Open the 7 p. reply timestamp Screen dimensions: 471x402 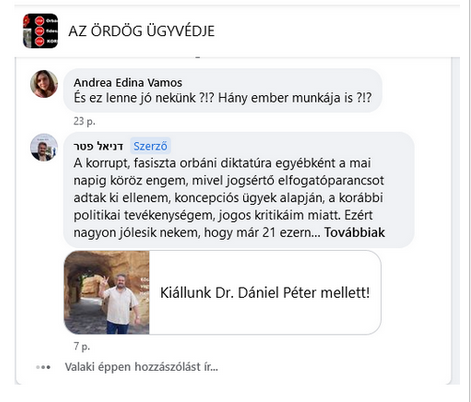pyautogui.click(x=82, y=346)
